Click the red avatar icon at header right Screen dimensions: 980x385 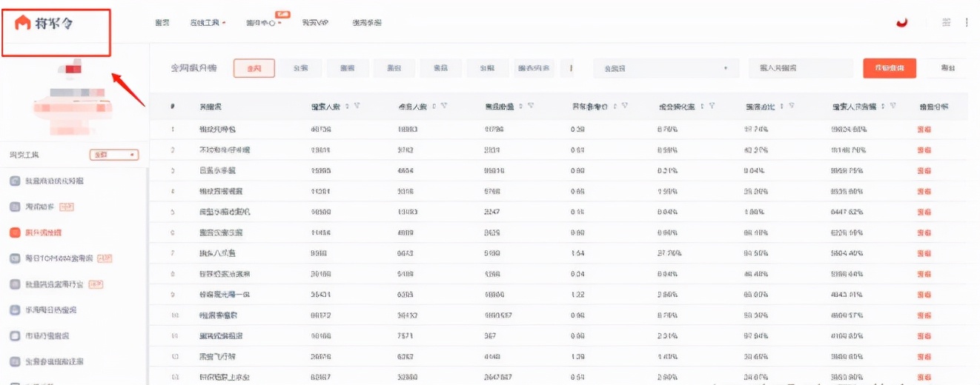pyautogui.click(x=902, y=22)
